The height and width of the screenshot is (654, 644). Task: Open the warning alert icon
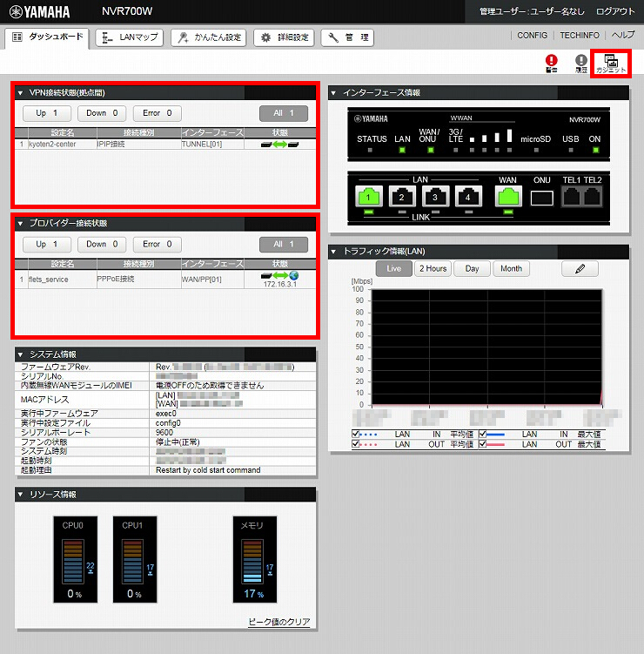point(551,64)
